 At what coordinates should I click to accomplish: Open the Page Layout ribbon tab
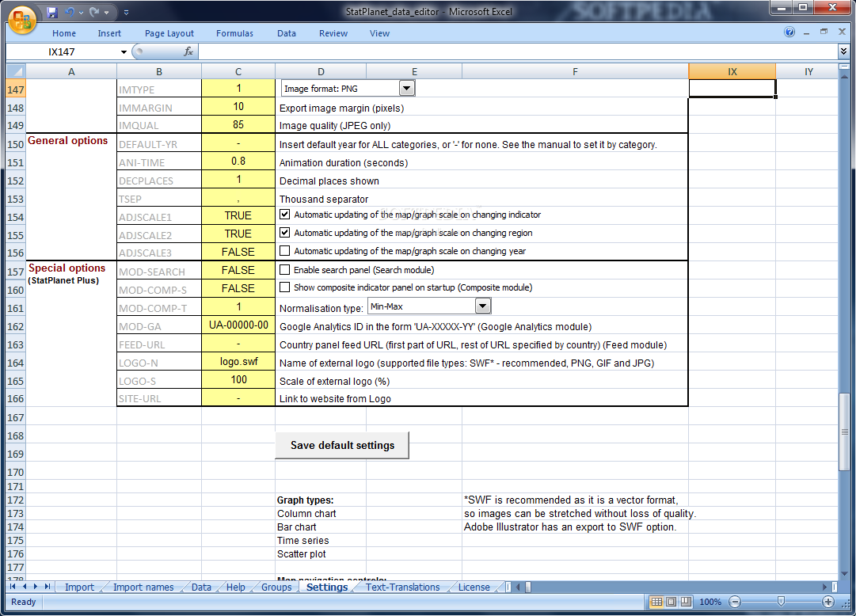click(x=169, y=33)
